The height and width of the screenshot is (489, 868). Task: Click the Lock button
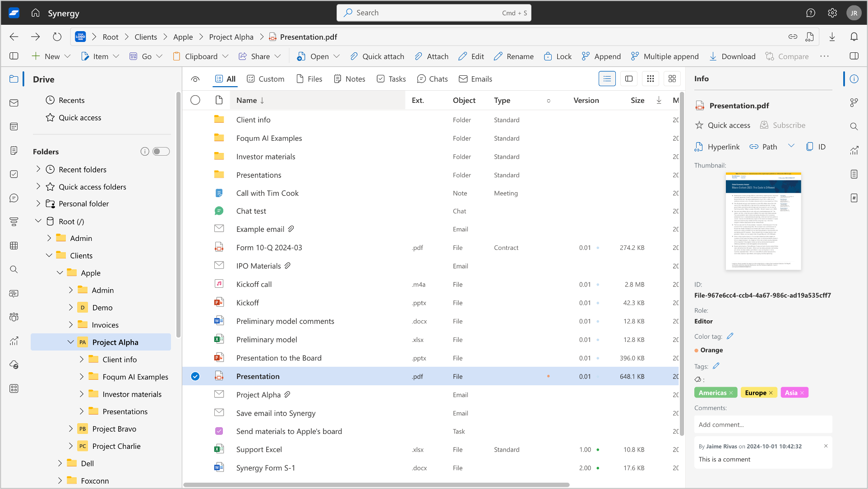point(558,56)
